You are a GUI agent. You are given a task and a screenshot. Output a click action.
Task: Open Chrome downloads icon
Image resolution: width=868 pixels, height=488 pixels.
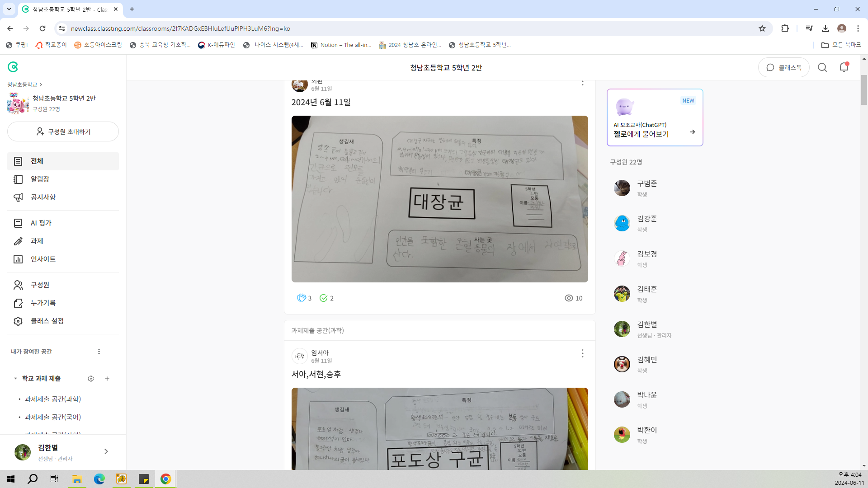click(x=826, y=28)
